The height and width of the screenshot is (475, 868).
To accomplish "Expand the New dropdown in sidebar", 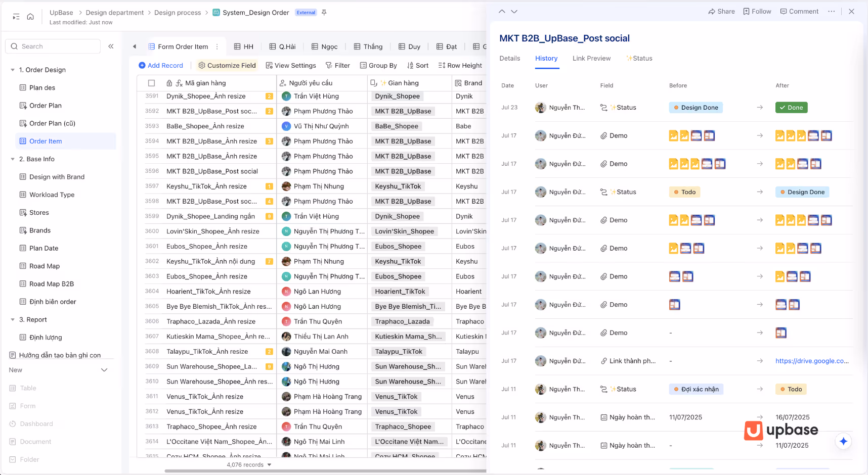I will point(104,370).
